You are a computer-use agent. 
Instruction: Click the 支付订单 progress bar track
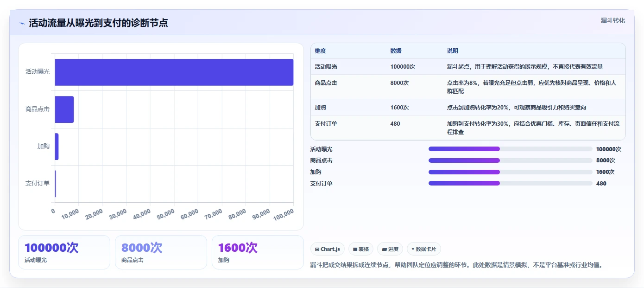pyautogui.click(x=511, y=183)
